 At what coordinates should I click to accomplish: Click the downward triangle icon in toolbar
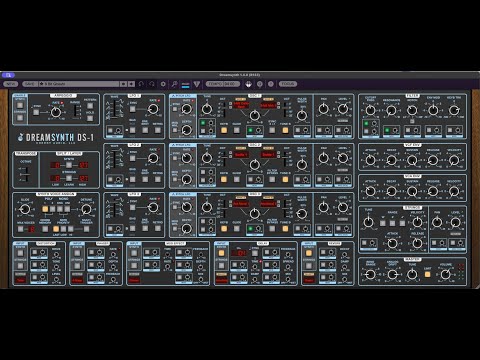[x=197, y=84]
